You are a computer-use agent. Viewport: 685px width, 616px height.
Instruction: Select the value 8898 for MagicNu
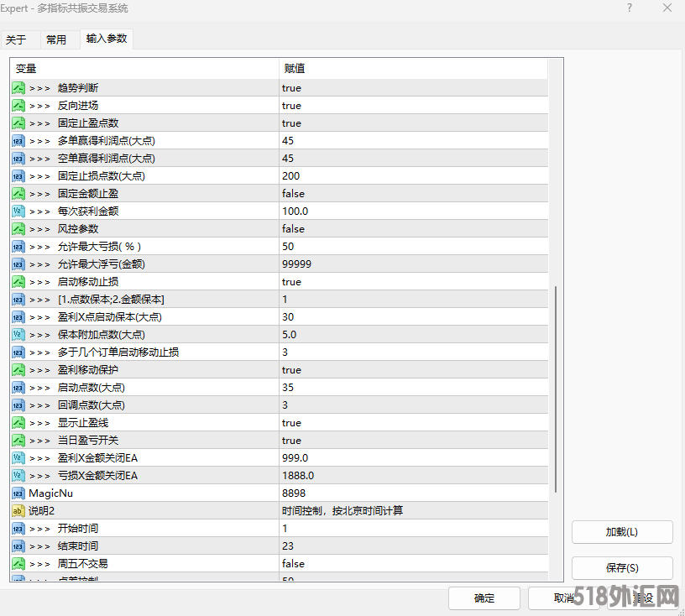point(413,493)
